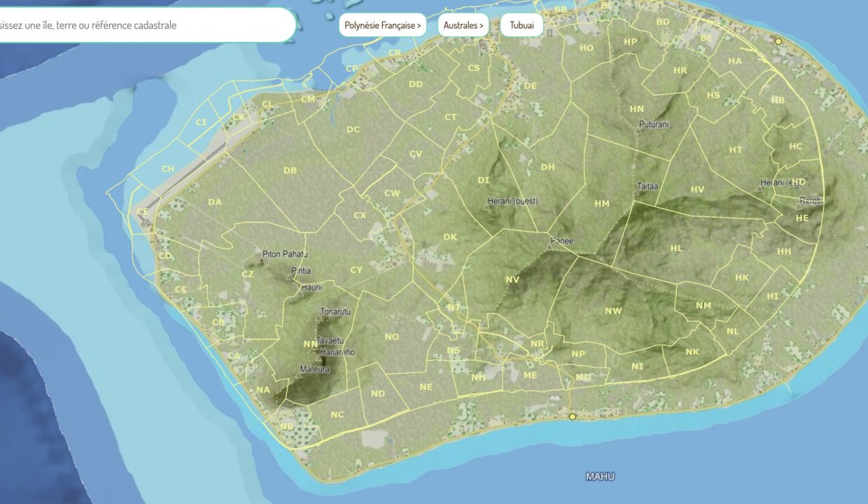This screenshot has width=868, height=504.
Task: Click the MAHU place label
Action: pos(600,477)
